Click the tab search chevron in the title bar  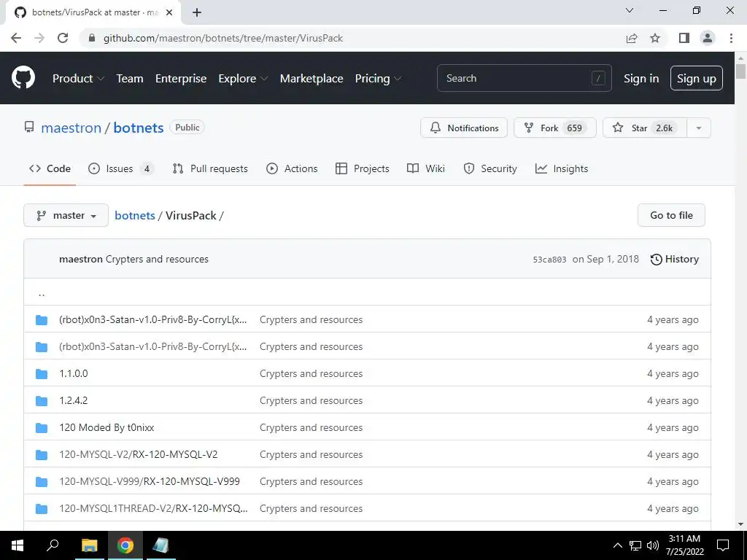tap(630, 10)
